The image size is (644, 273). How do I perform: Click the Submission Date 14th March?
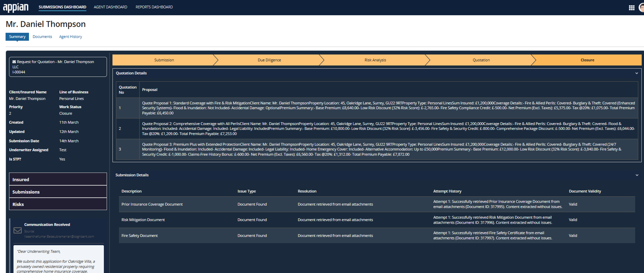tap(69, 141)
